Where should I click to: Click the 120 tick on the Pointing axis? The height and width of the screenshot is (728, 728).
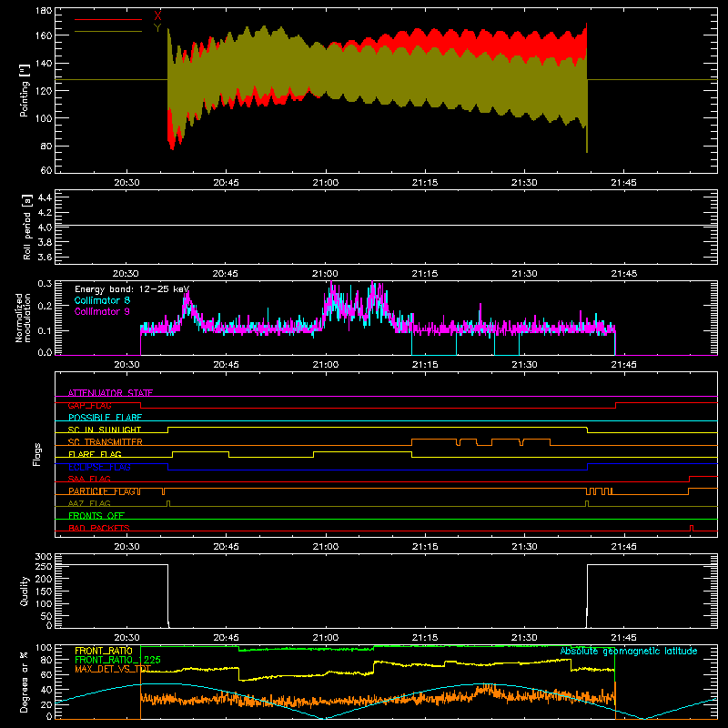pos(44,90)
